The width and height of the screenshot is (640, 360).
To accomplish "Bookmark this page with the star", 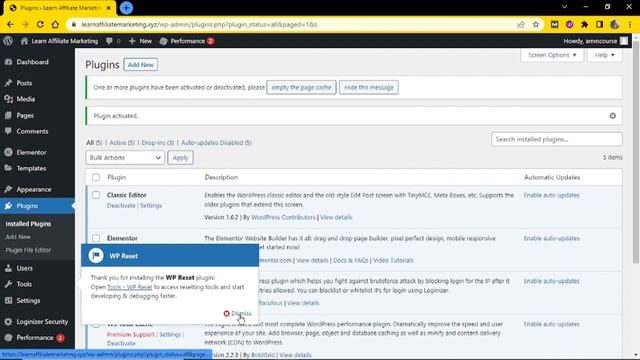I will click(x=536, y=24).
